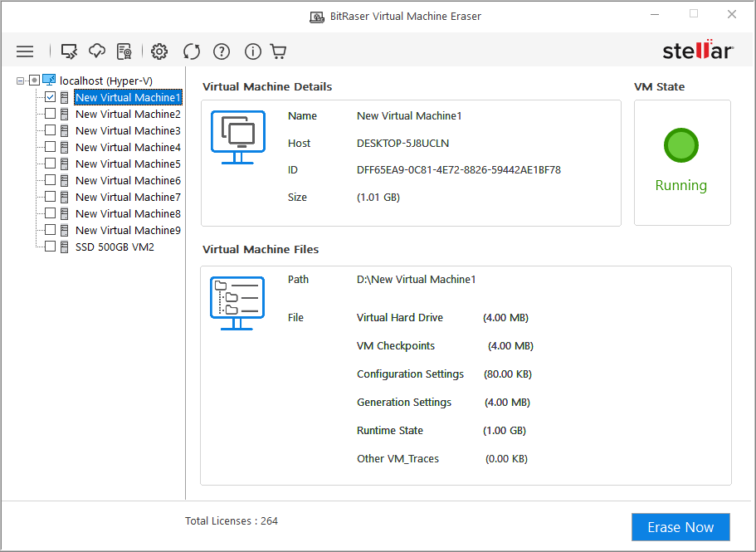
Task: Open the certificate report icon
Action: (x=124, y=51)
